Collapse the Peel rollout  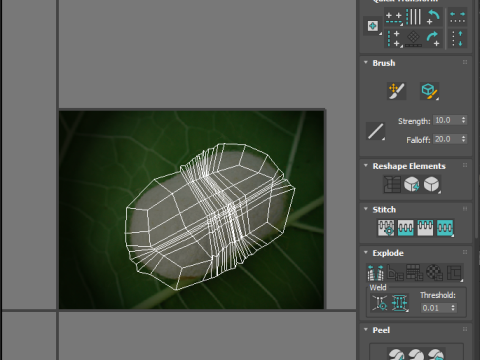point(366,330)
